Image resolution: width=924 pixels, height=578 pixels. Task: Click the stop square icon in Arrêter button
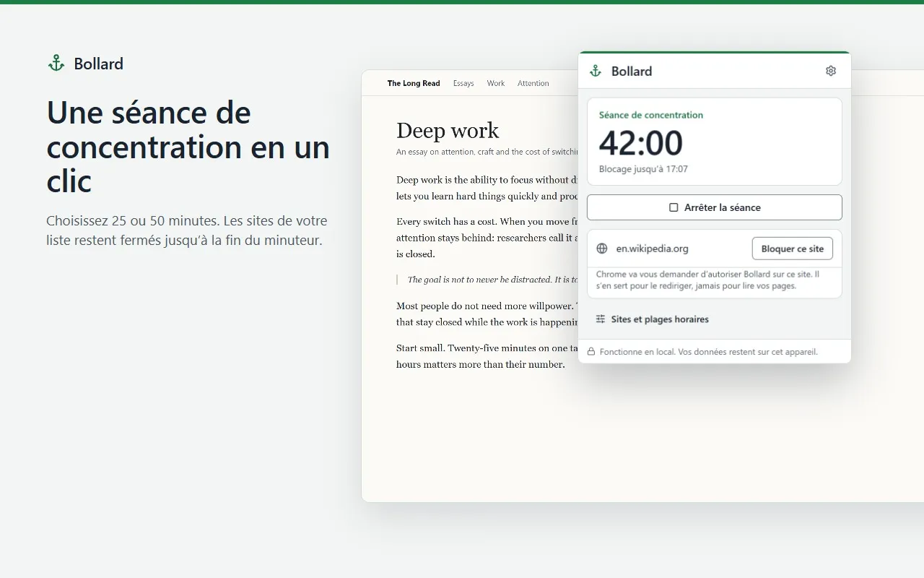(x=674, y=207)
